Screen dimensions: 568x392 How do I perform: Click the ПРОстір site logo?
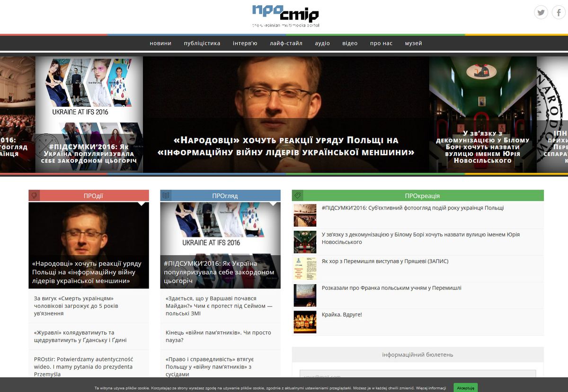[x=285, y=16]
